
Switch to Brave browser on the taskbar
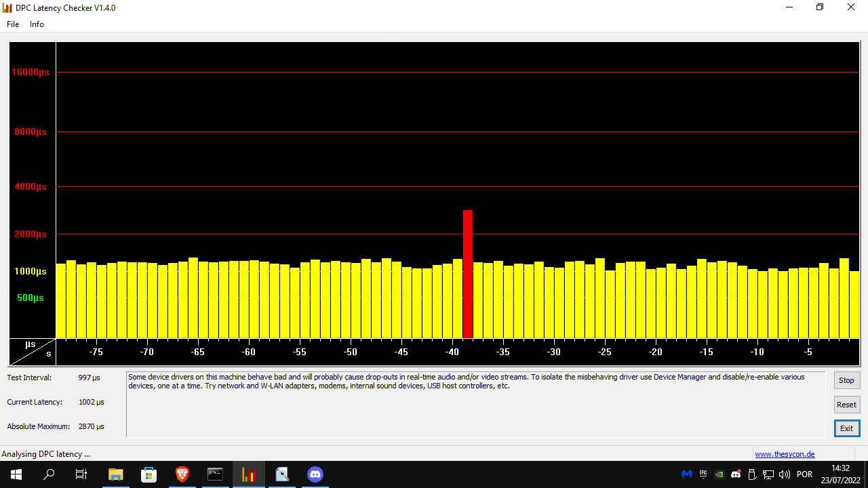(x=182, y=474)
